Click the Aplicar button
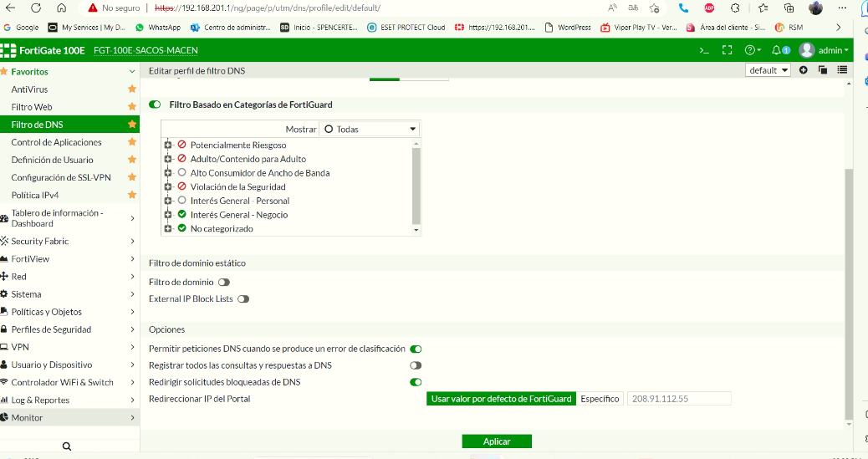The width and height of the screenshot is (868, 459). pos(497,441)
